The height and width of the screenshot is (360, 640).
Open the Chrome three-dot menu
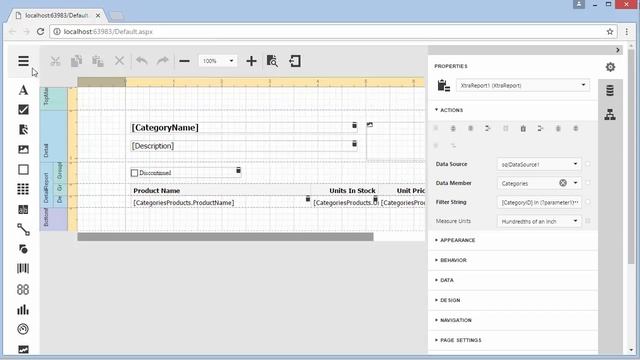[627, 31]
